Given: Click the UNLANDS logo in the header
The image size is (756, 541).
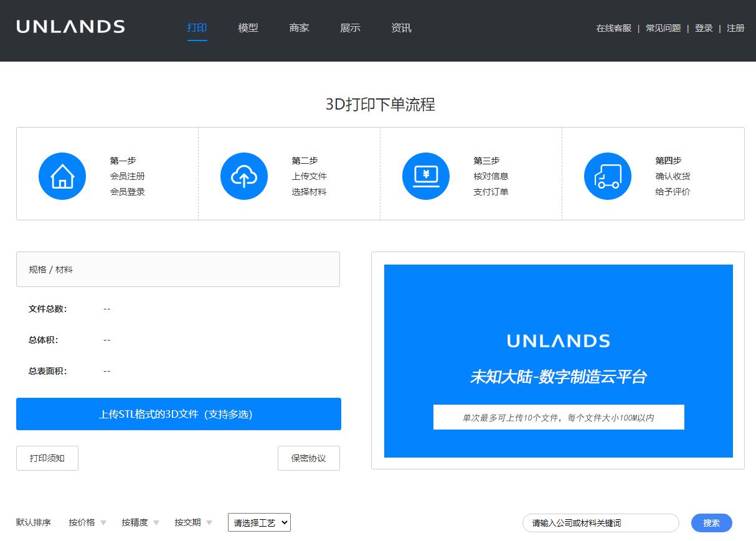Looking at the screenshot, I should [x=70, y=27].
